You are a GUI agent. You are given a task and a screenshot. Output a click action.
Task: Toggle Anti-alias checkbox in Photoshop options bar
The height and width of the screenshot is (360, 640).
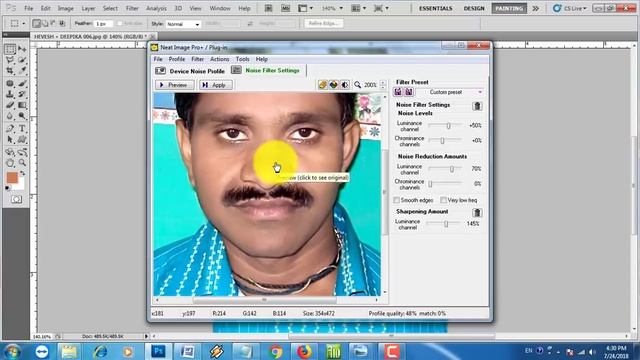[120, 24]
